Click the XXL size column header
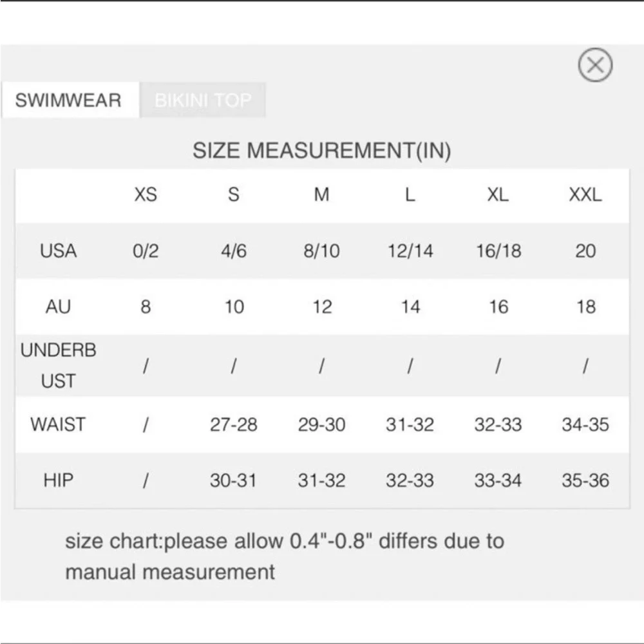 (x=585, y=194)
